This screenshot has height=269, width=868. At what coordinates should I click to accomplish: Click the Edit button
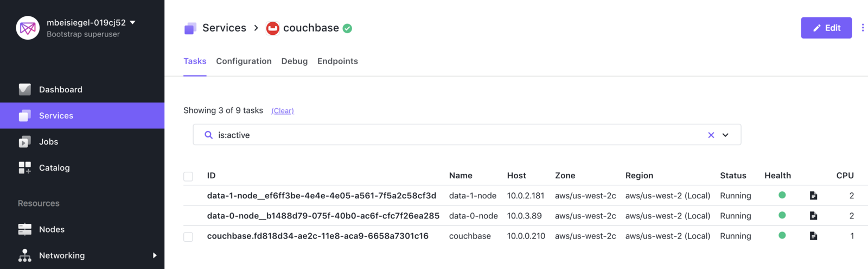(x=826, y=28)
